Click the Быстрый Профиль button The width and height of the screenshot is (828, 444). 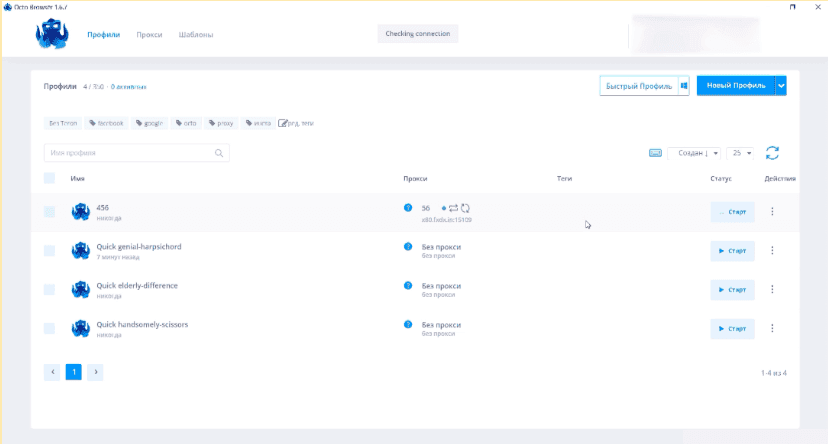pos(639,86)
